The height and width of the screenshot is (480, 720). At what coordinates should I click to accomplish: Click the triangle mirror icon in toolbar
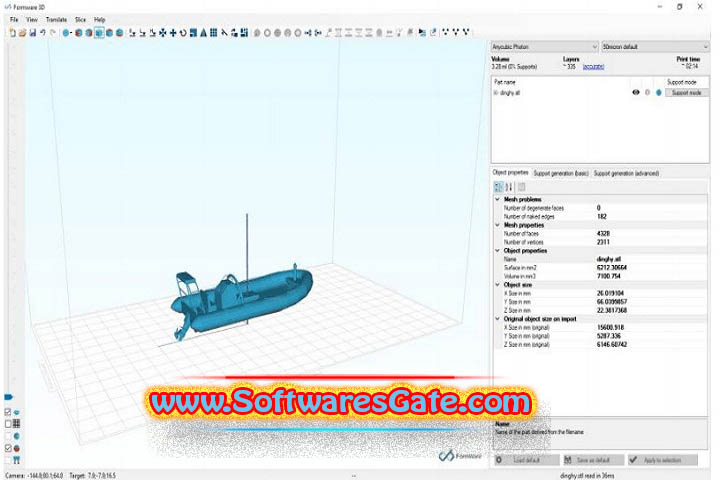pos(203,33)
